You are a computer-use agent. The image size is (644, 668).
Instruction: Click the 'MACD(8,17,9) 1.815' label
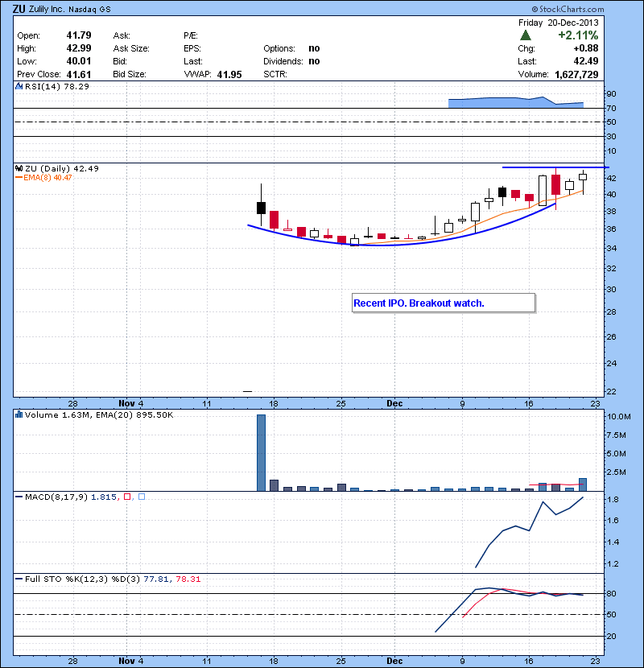71,497
